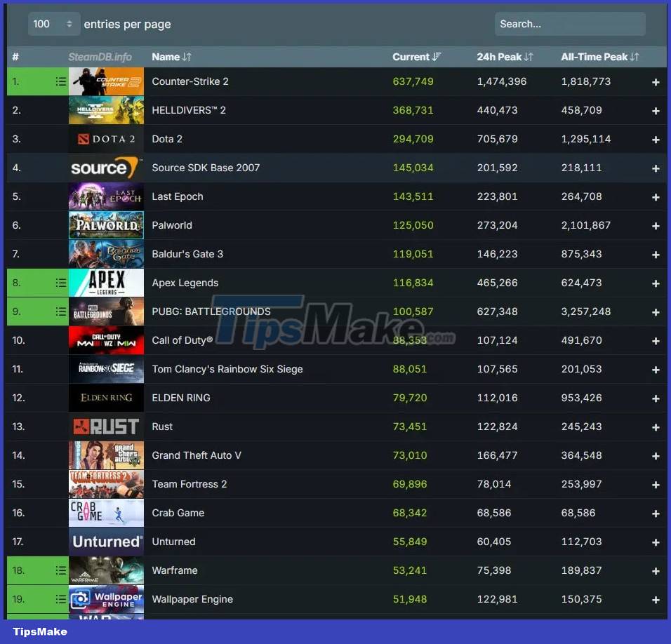This screenshot has width=671, height=644.
Task: Click the Palworld game icon
Action: coord(106,225)
